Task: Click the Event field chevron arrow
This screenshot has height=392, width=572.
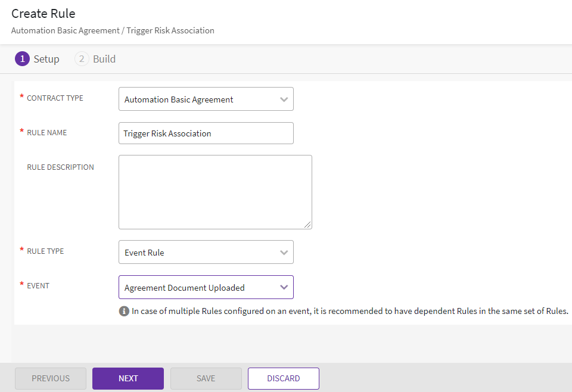Action: tap(284, 288)
